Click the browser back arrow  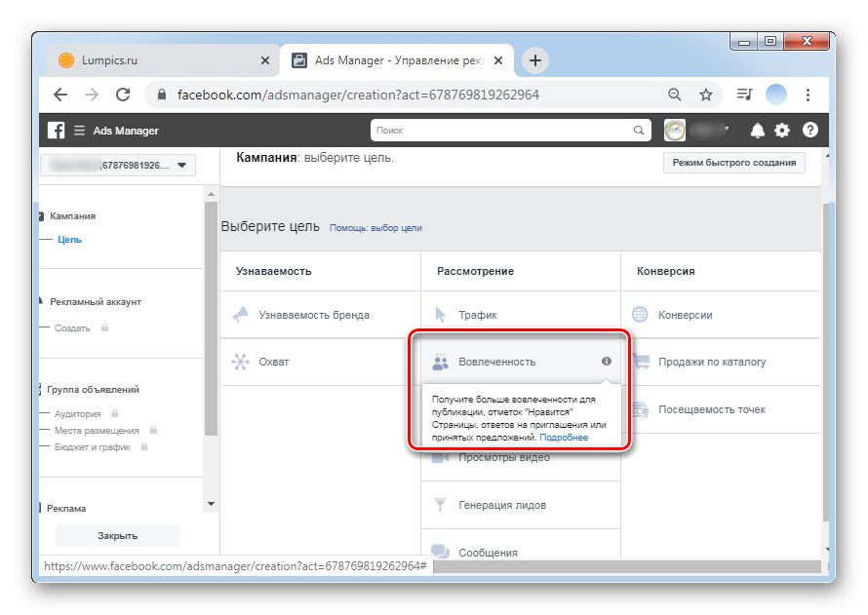point(60,95)
